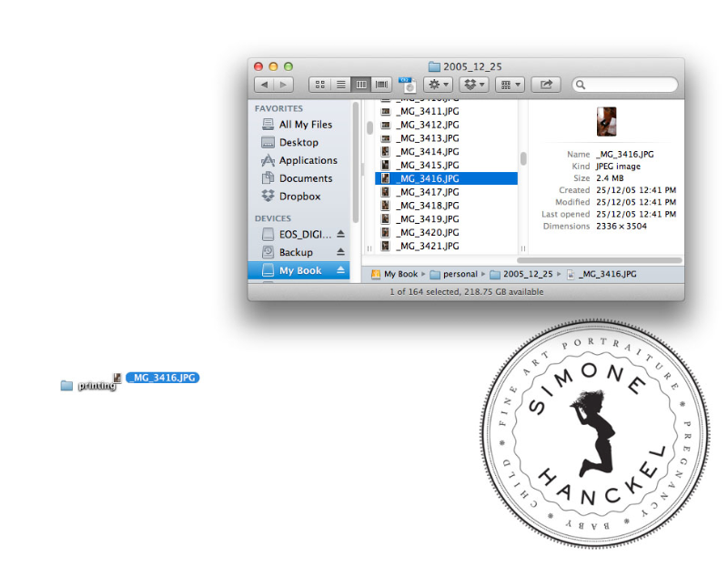Select file _MG_3420.JPG
This screenshot has width=728, height=577.
click(446, 233)
